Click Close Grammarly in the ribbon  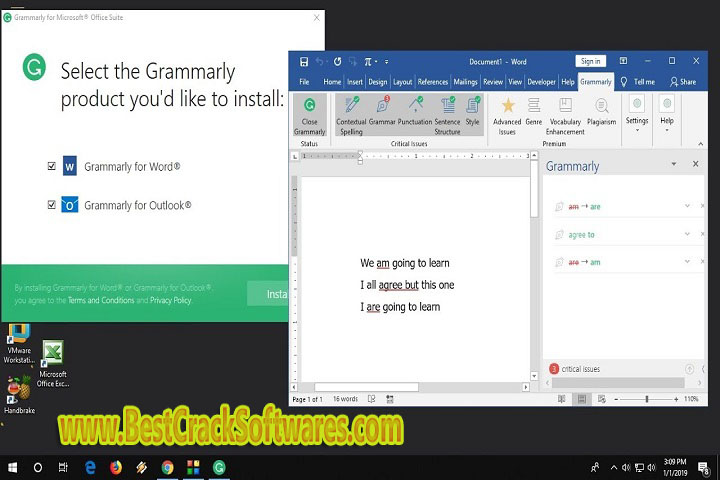(x=309, y=115)
